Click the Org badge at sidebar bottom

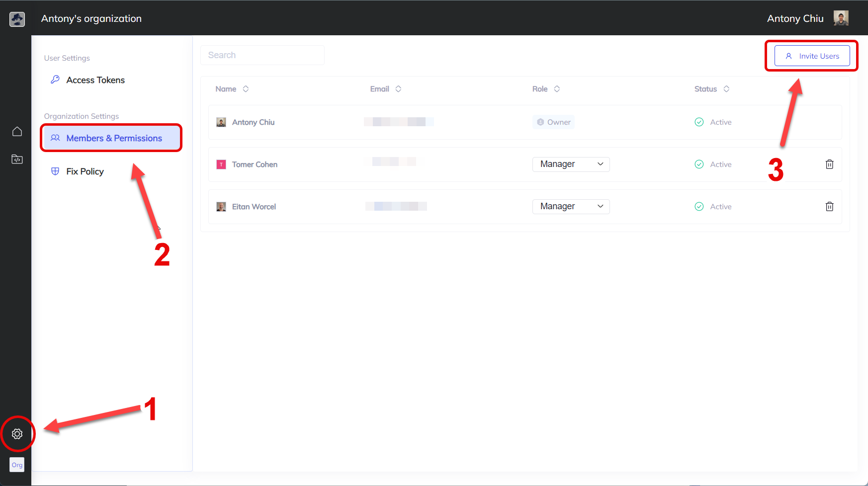pos(17,465)
